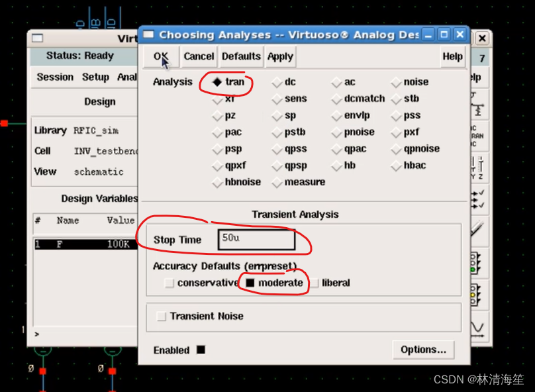Select the dc analysis option
Viewport: 535px width, 392px height.
click(277, 82)
